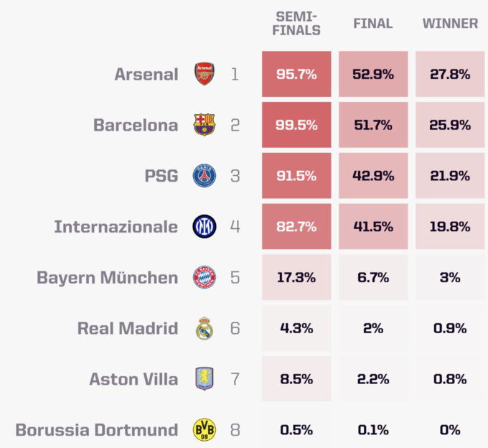
Task: Select the FINAL column header
Action: pyautogui.click(x=372, y=24)
